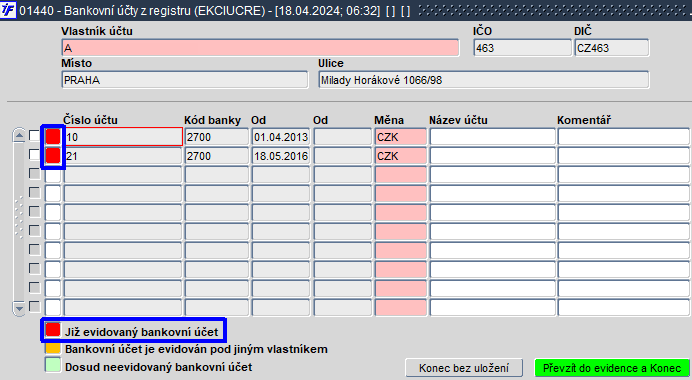Click the Název účtu column header
The image size is (692, 380).
(x=458, y=120)
